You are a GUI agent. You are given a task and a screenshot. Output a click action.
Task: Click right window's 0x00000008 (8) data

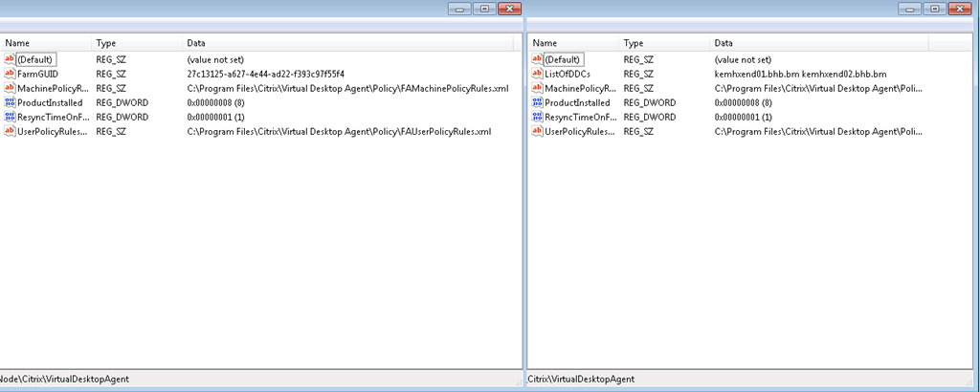pos(745,102)
